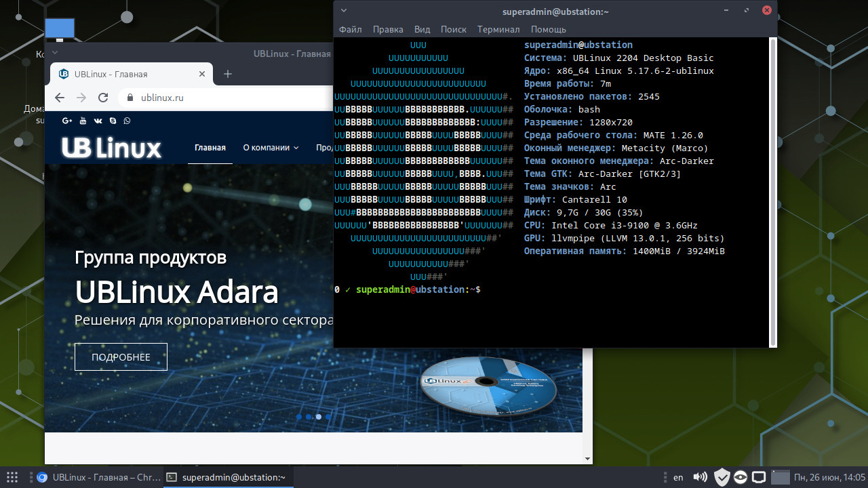This screenshot has height=488, width=868.
Task: Reload the ublinux.ru page
Action: [103, 98]
